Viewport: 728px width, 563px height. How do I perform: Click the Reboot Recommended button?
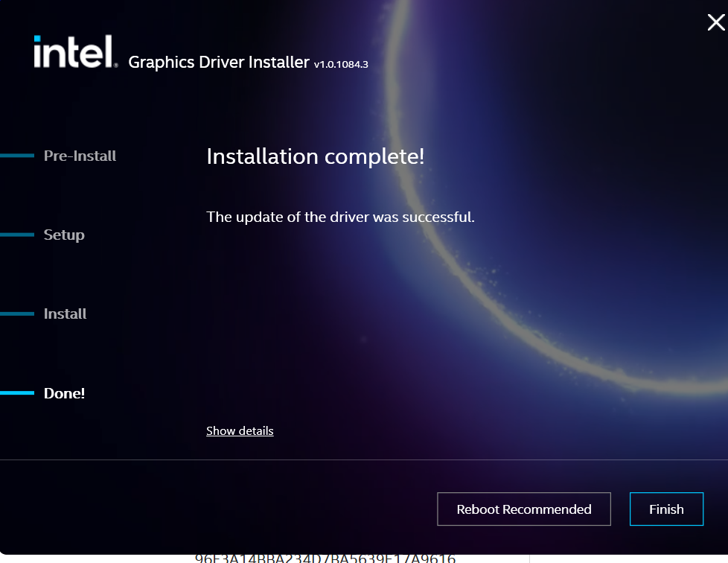pyautogui.click(x=524, y=509)
